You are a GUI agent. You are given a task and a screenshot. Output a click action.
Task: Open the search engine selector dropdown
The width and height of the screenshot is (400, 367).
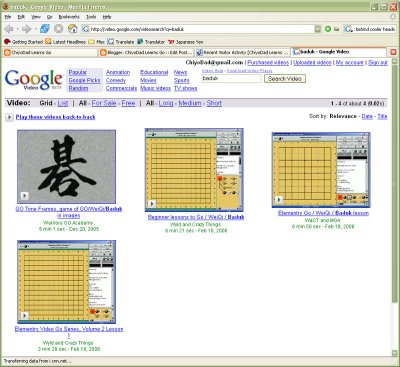click(348, 29)
